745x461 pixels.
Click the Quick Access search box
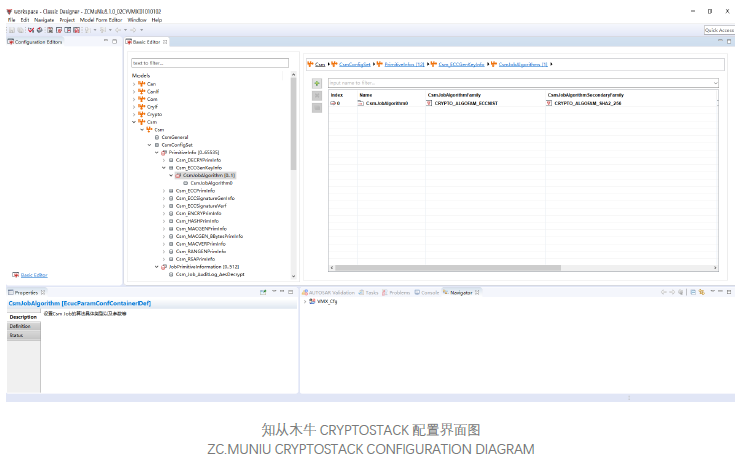[719, 30]
